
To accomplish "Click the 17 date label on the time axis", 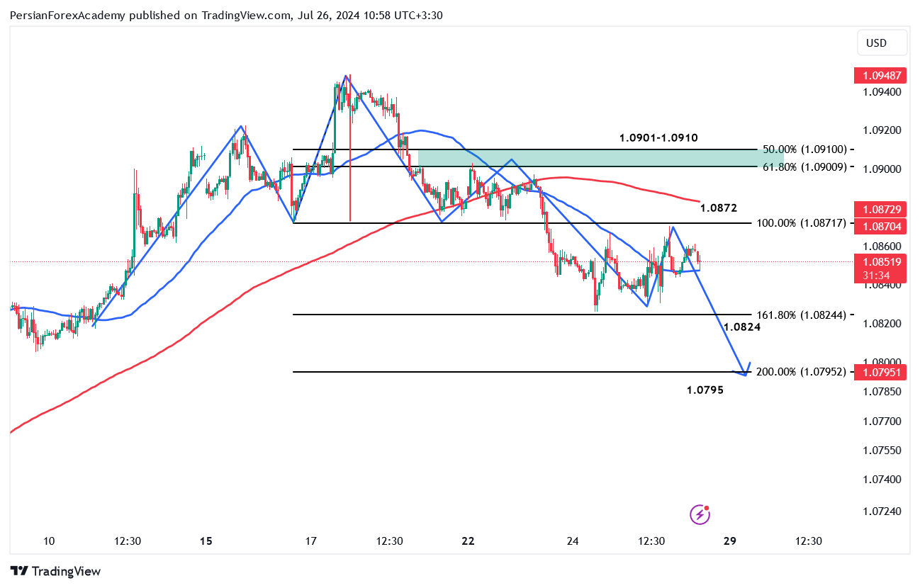I will tap(310, 541).
